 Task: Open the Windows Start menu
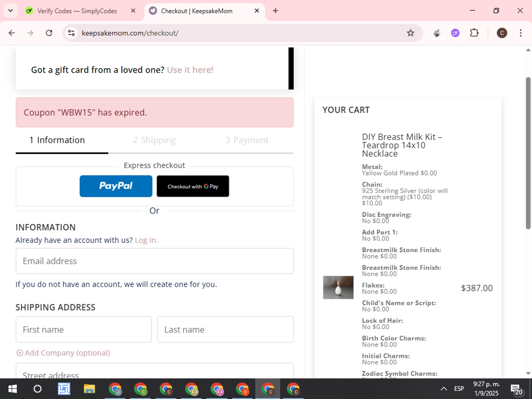click(x=12, y=389)
